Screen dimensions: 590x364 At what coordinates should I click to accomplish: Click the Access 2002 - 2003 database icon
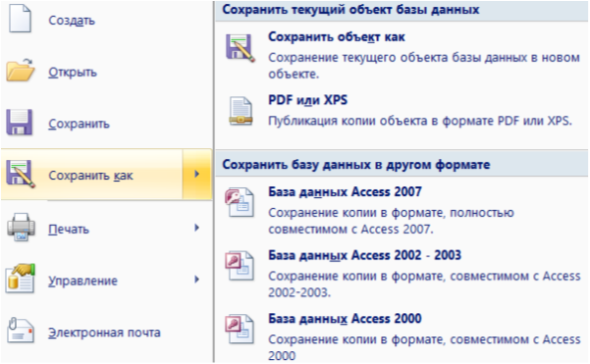[240, 266]
